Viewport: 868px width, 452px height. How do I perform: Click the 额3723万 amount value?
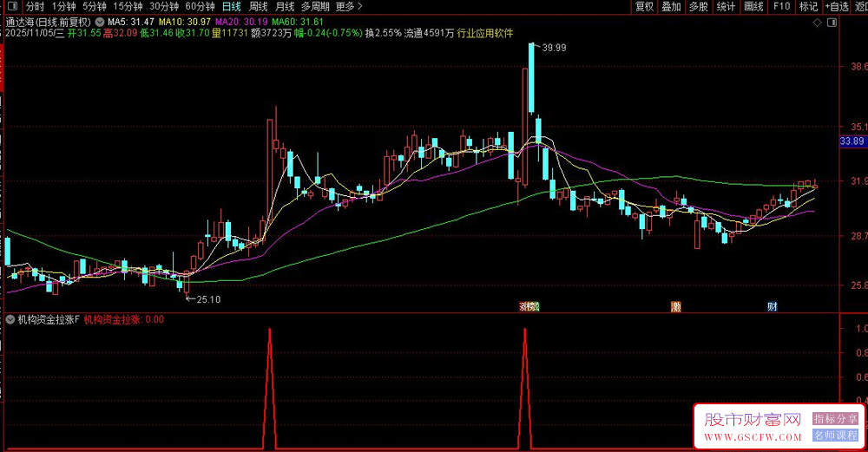(271, 33)
